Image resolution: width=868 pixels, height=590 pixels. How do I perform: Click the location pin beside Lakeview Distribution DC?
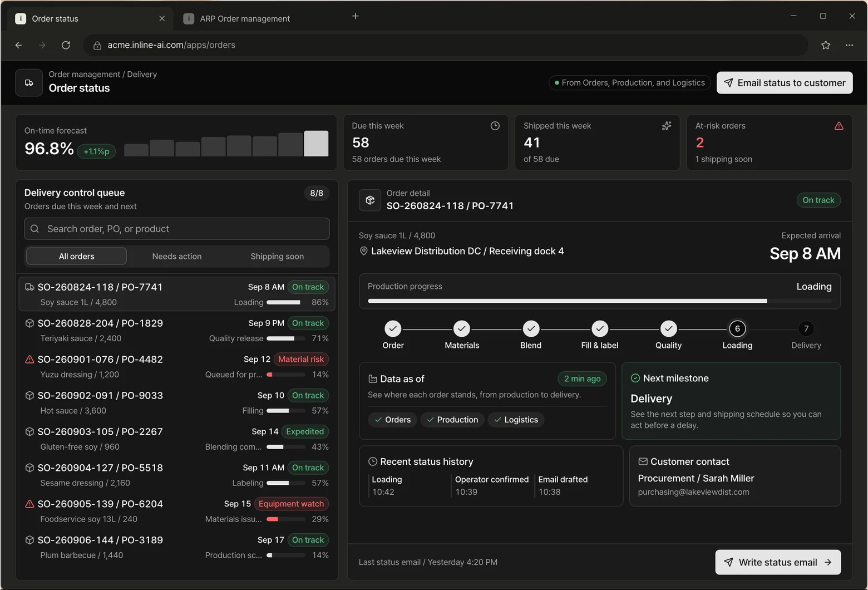point(364,251)
